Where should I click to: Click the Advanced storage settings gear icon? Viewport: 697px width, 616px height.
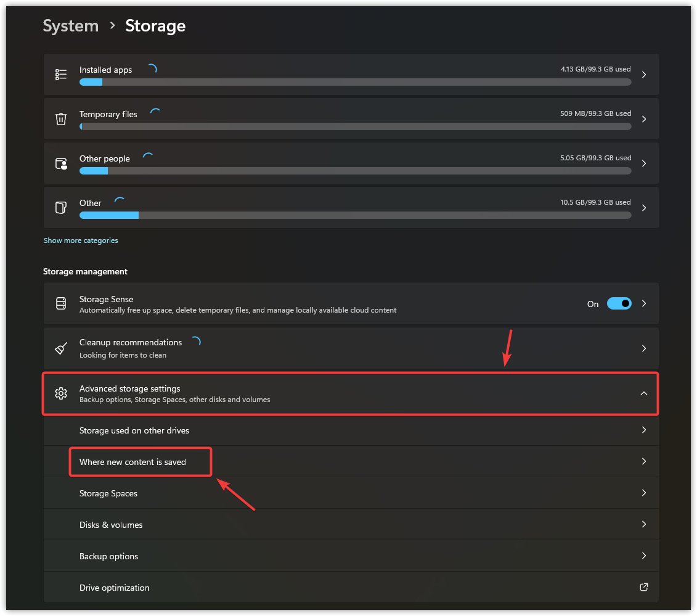pyautogui.click(x=61, y=393)
